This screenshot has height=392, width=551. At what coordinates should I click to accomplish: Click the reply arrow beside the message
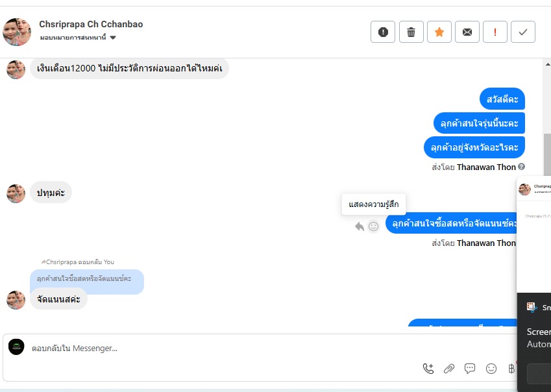point(359,227)
